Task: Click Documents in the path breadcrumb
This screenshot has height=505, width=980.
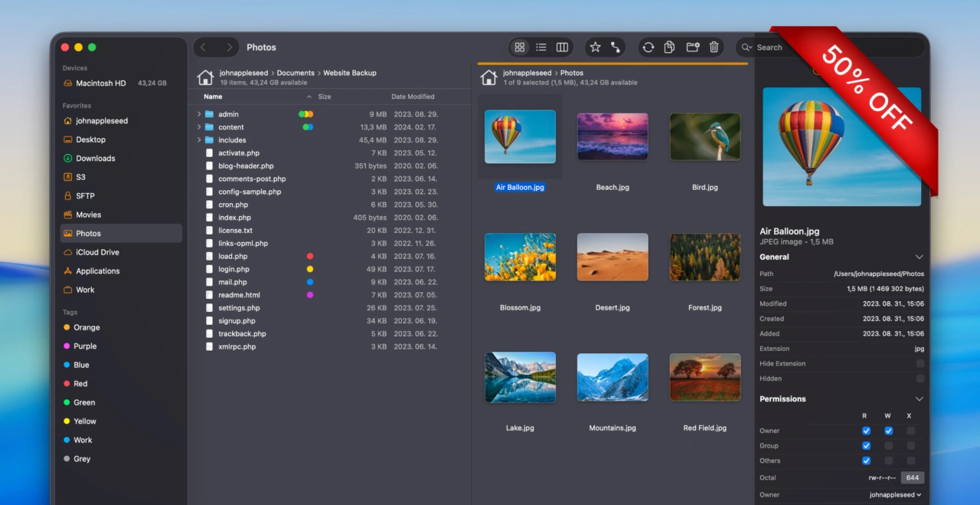Action: pyautogui.click(x=296, y=73)
